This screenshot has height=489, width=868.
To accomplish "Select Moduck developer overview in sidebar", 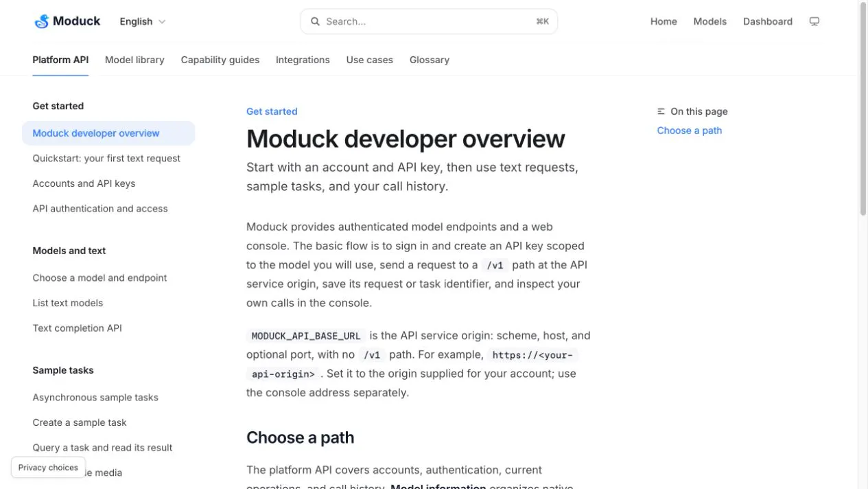I will [108, 133].
